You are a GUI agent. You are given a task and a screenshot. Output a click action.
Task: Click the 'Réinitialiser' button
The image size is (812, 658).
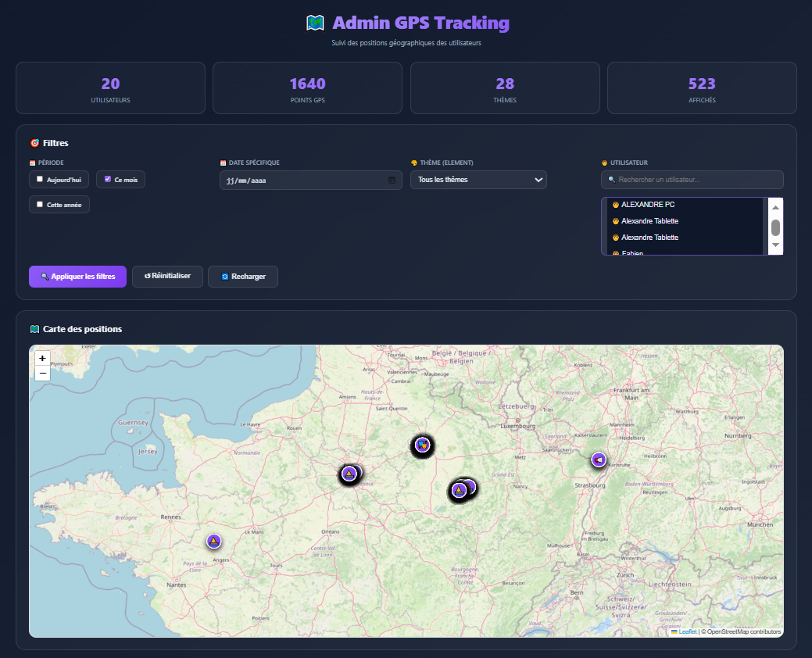tap(167, 276)
